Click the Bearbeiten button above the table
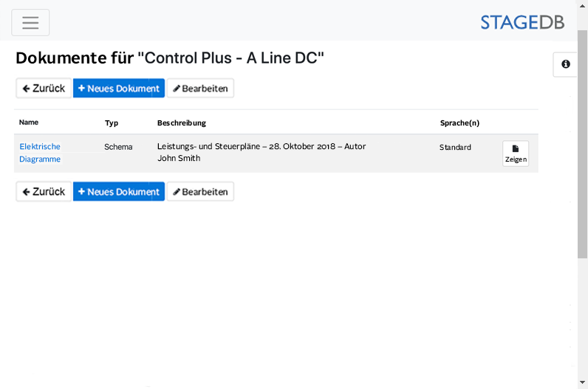The image size is (588, 389). [200, 89]
